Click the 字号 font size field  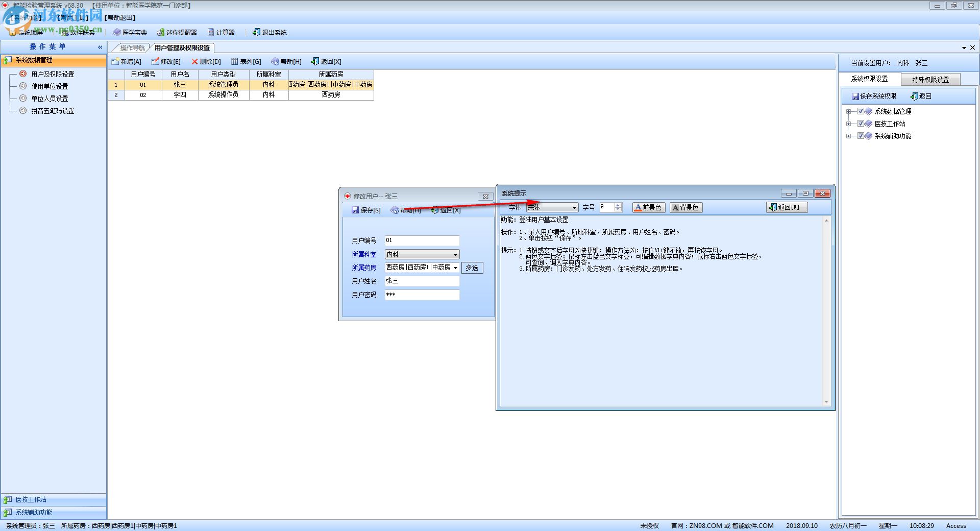tap(607, 207)
